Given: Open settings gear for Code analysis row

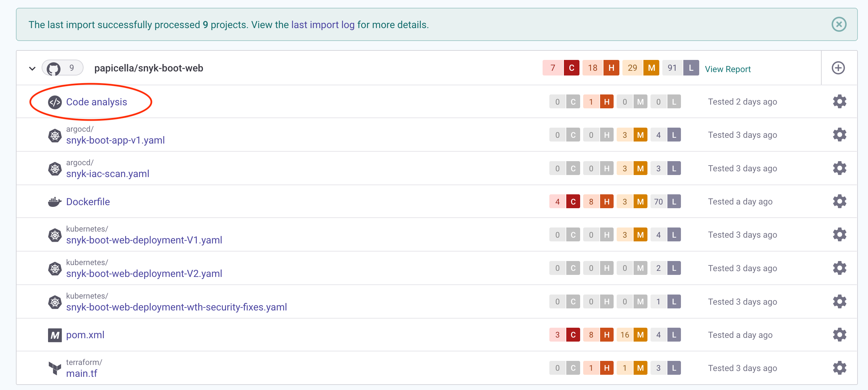Looking at the screenshot, I should coord(839,102).
